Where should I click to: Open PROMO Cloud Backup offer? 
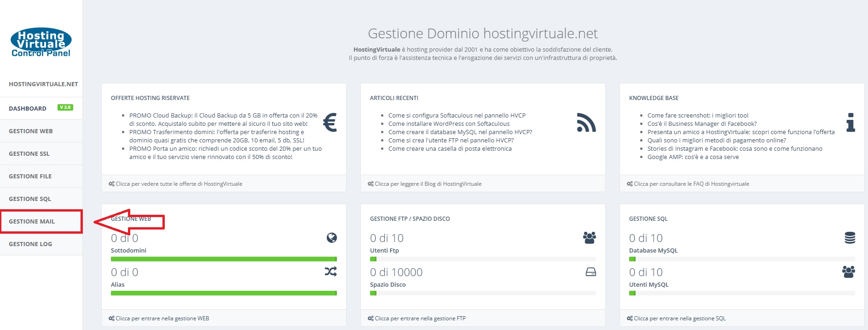point(223,119)
